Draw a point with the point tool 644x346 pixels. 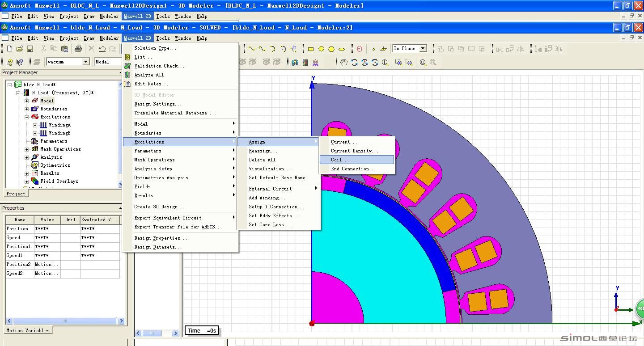tap(373, 49)
